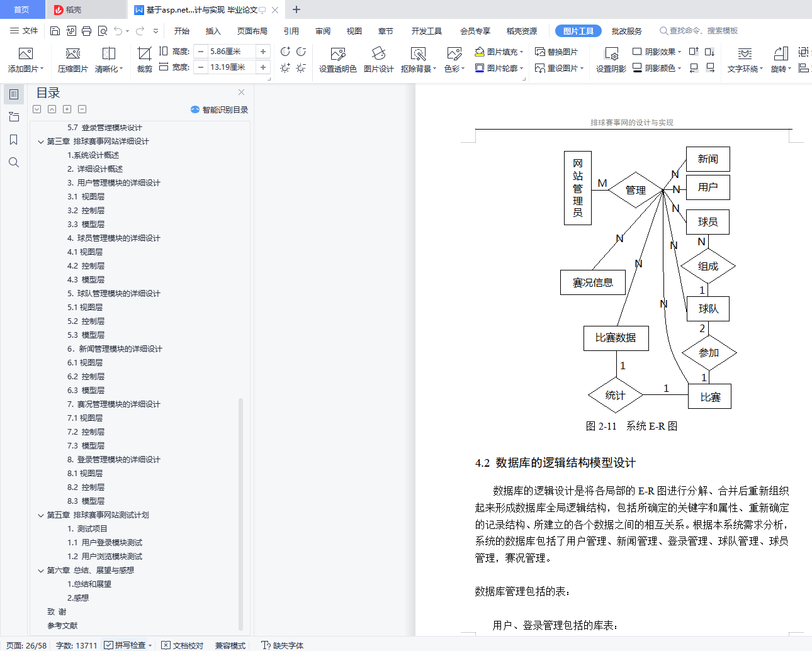The image size is (812, 651).
Task: Click the 清晰化 sharpen icon
Action: click(x=109, y=54)
